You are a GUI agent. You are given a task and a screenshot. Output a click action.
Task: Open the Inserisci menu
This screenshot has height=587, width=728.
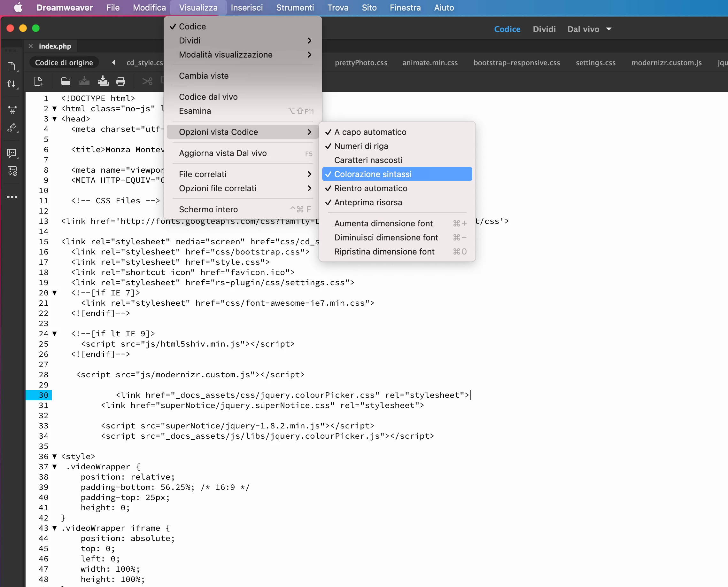247,7
